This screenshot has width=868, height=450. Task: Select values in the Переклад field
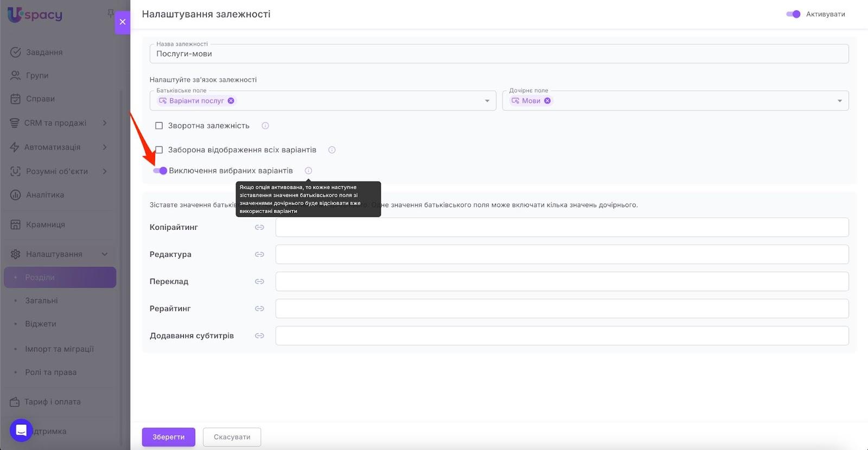[562, 281]
